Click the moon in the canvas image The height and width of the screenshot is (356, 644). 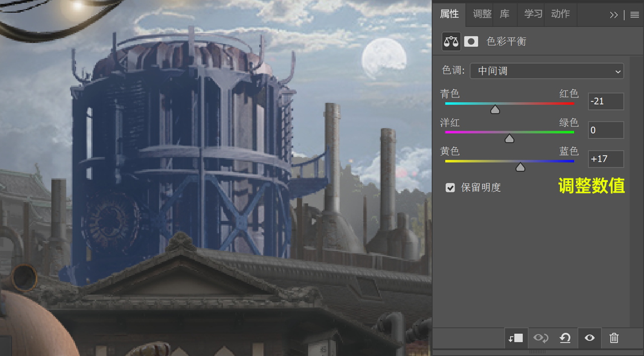pyautogui.click(x=384, y=59)
